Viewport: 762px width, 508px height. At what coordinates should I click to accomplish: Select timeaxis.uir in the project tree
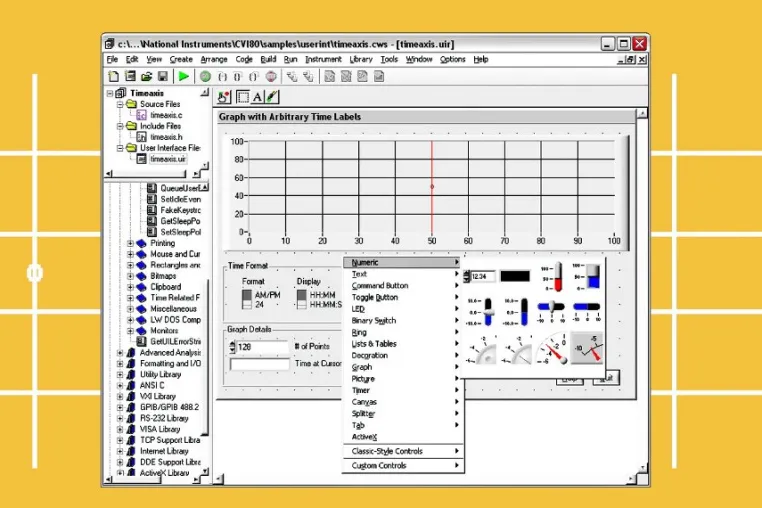tap(168, 159)
